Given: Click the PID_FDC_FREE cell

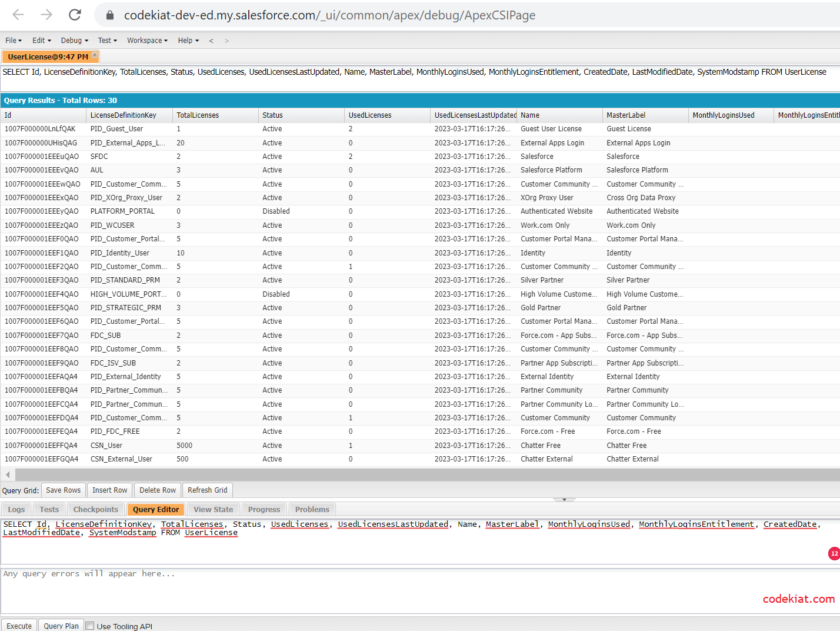Looking at the screenshot, I should [x=129, y=431].
